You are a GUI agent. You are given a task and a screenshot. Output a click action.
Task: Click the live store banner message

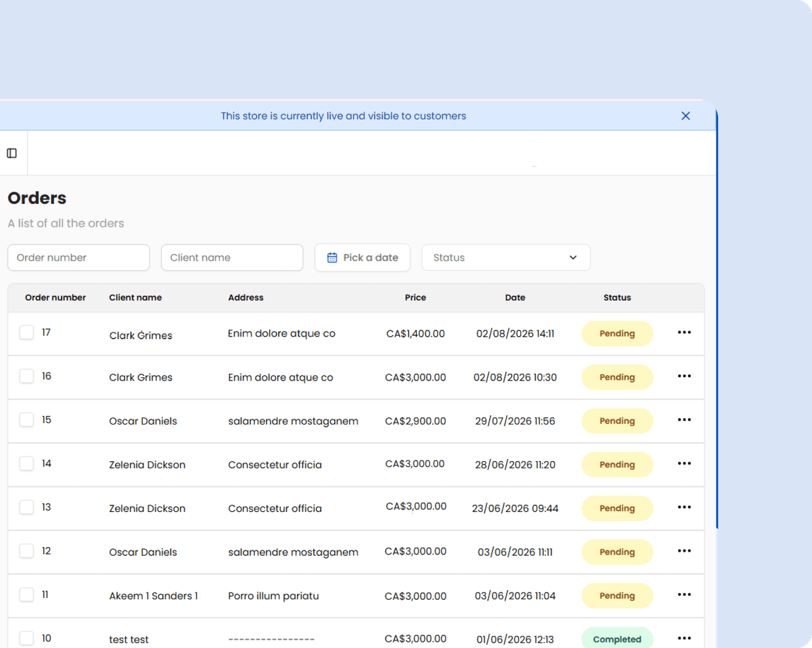(x=343, y=116)
